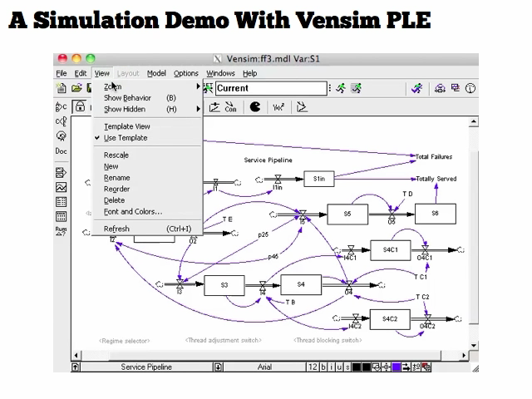Click the Total Failures variable label
Image resolution: width=532 pixels, height=399 pixels.
click(x=434, y=157)
